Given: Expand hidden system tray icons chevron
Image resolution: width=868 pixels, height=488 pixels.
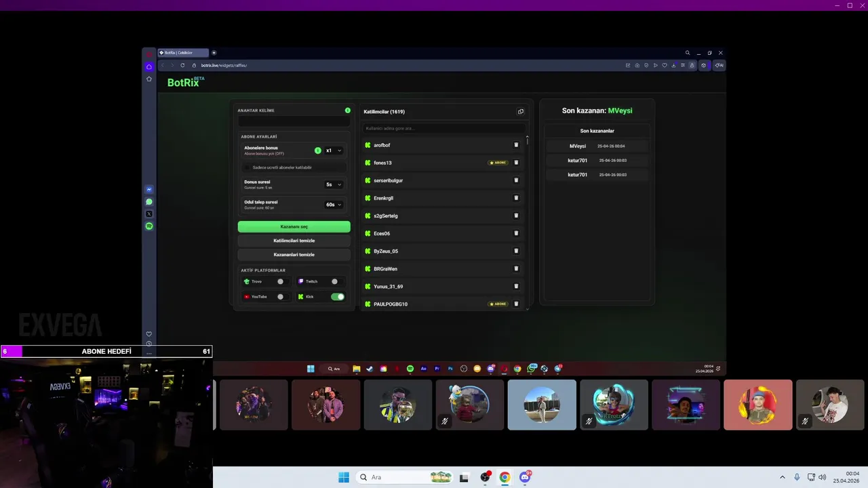Looking at the screenshot, I should coord(782,477).
